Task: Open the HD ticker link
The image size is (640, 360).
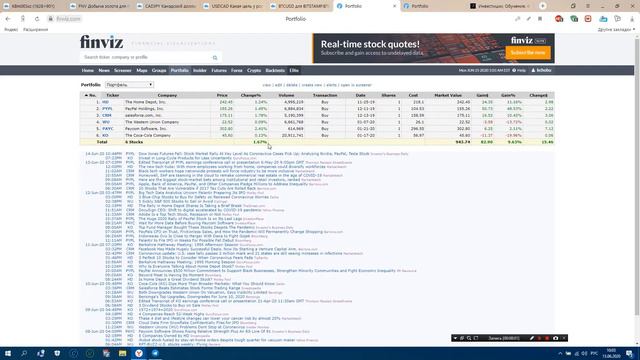Action: 105,102
